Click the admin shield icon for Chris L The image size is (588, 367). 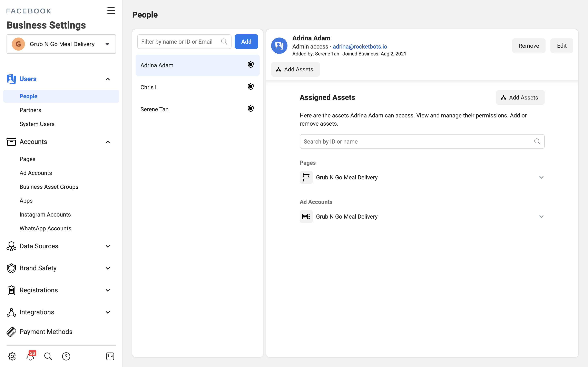251,87
